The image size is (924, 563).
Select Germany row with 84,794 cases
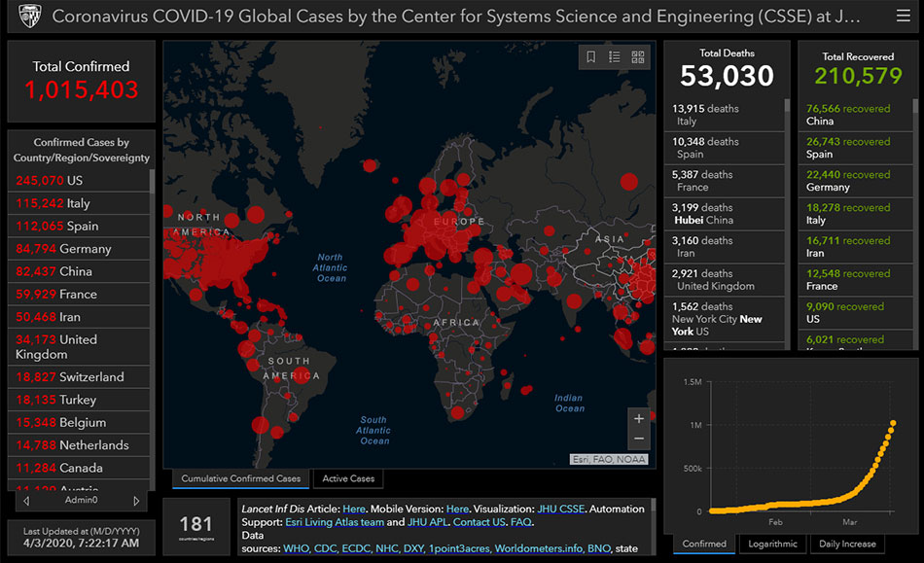point(79,249)
